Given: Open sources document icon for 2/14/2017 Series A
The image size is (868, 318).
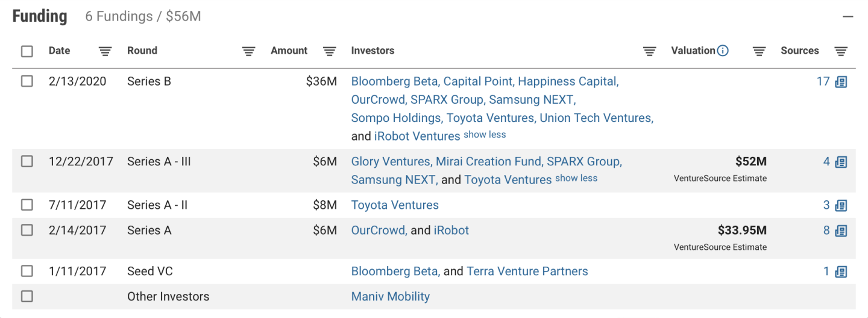Looking at the screenshot, I should 841,231.
